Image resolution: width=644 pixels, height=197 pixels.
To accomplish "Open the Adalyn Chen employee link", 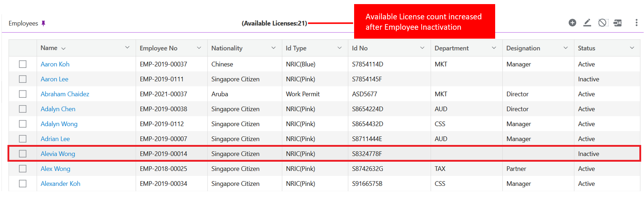I will pos(58,109).
